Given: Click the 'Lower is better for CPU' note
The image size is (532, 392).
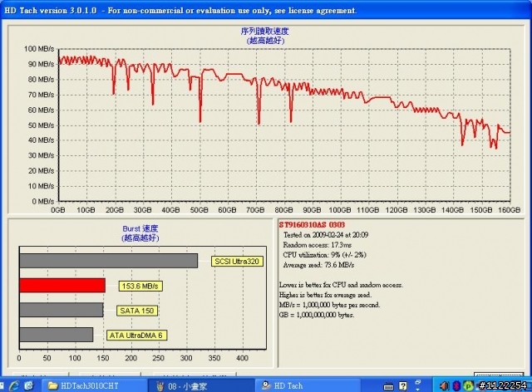Looking at the screenshot, I should (x=341, y=285).
